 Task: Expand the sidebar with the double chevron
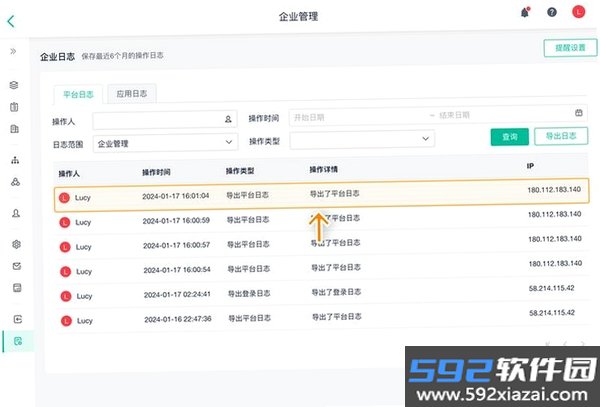[x=13, y=51]
